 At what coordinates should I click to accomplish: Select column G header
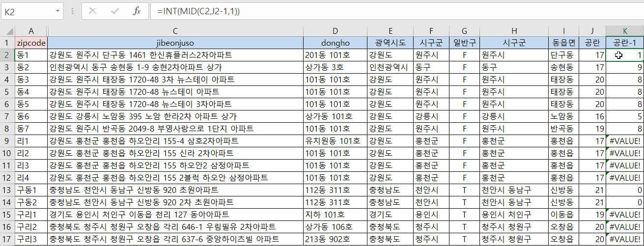[x=464, y=30]
